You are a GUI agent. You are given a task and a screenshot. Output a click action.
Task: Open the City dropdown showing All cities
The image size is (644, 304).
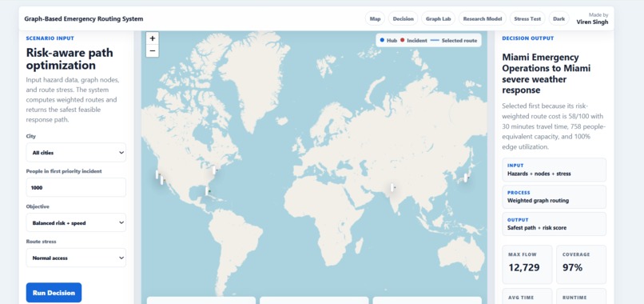click(x=76, y=153)
